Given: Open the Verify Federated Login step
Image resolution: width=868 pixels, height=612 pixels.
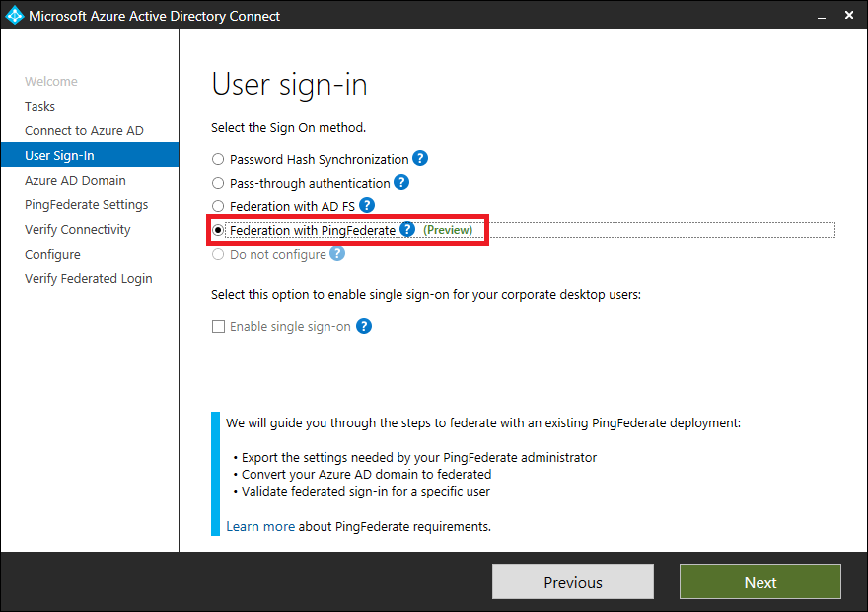Looking at the screenshot, I should pyautogui.click(x=88, y=278).
